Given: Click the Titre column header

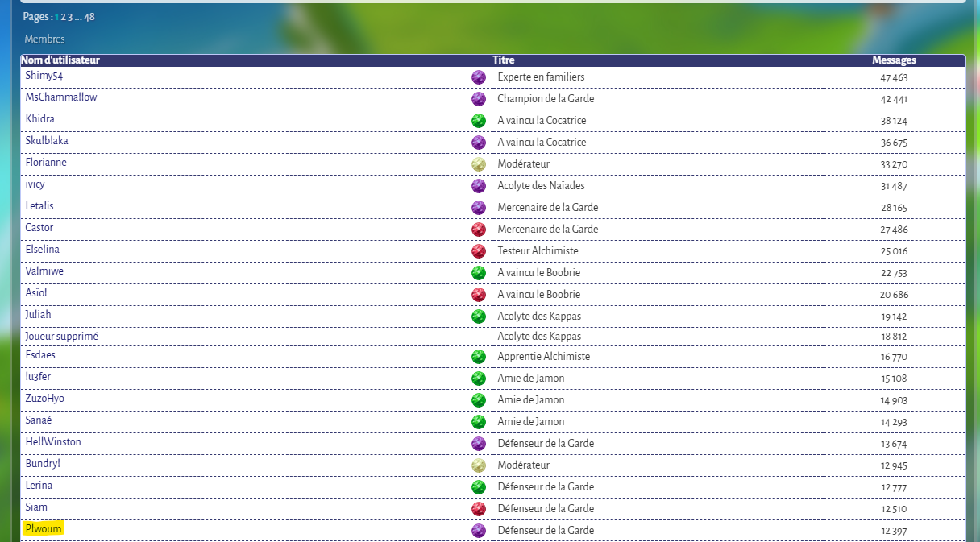Looking at the screenshot, I should [504, 60].
